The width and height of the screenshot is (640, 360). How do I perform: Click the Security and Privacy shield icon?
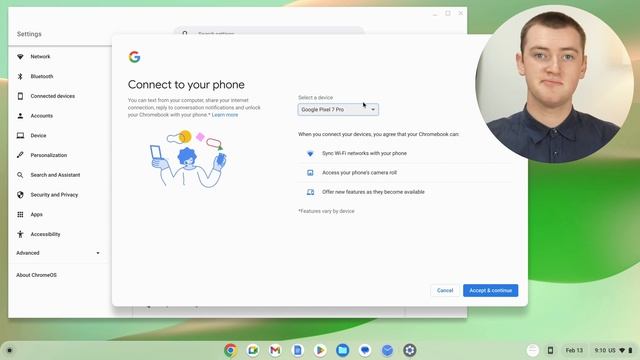[x=20, y=195]
